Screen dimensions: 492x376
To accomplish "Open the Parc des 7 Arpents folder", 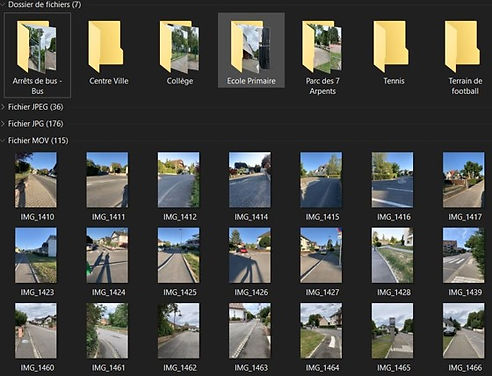I will pos(322,47).
